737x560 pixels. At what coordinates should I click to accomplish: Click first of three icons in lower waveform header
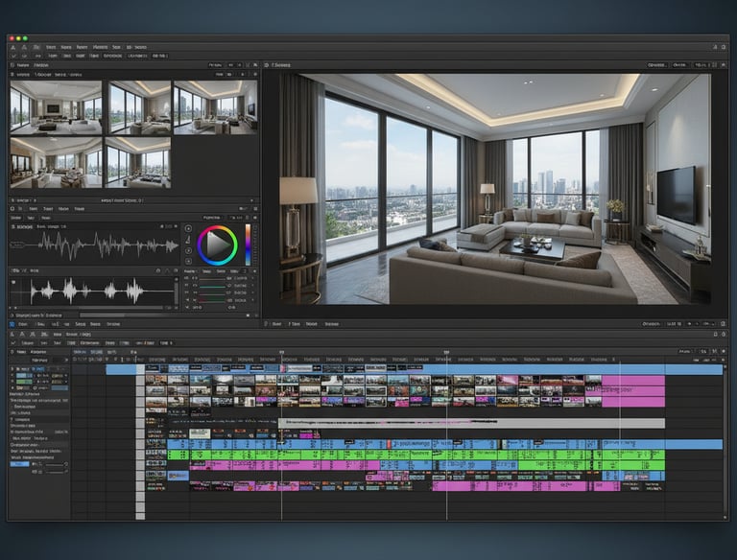(158, 271)
